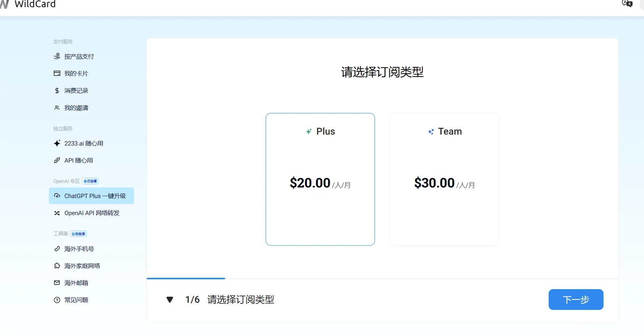The width and height of the screenshot is (644, 336).
Task: Open 我的邀请 sidebar entry
Action: [x=91, y=108]
